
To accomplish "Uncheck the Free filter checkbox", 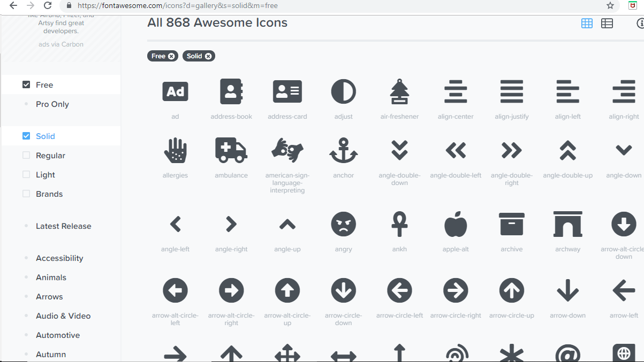I will pyautogui.click(x=26, y=84).
